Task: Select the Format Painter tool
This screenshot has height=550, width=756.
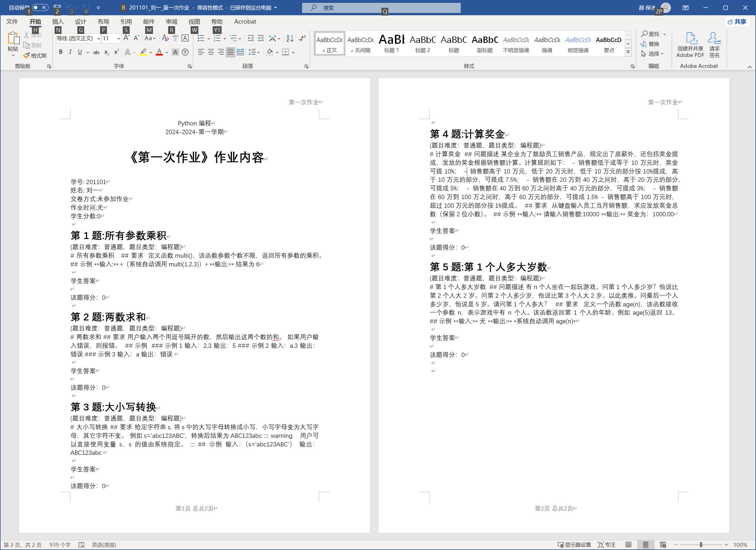Action: point(35,56)
